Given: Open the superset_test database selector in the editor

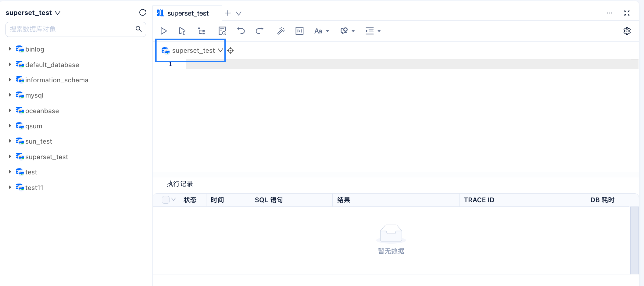Looking at the screenshot, I should (192, 51).
